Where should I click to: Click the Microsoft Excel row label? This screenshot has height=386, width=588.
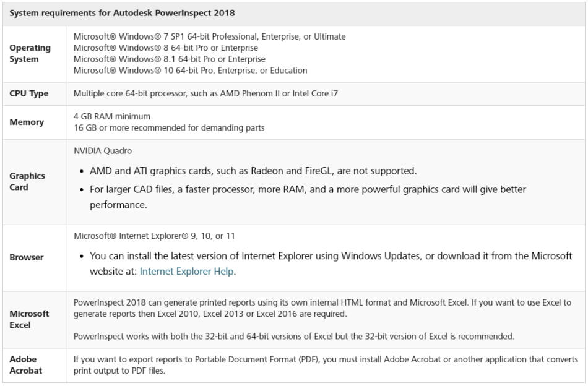point(29,319)
